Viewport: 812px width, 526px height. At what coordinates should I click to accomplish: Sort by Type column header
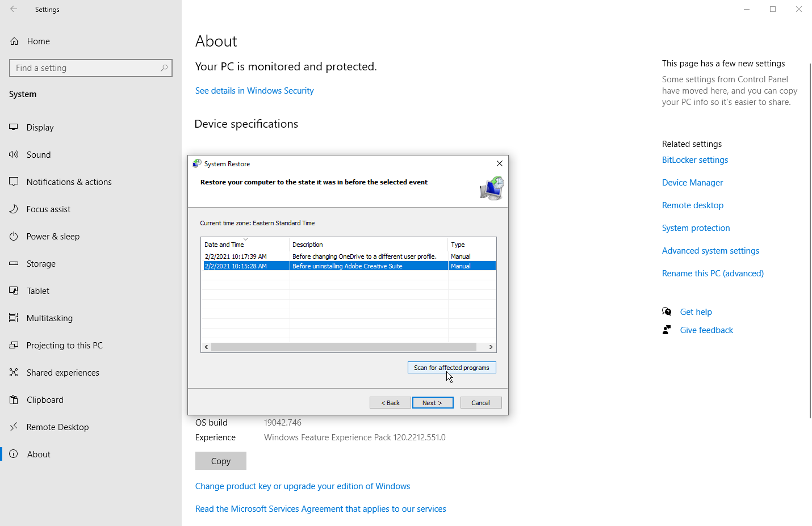(x=472, y=245)
